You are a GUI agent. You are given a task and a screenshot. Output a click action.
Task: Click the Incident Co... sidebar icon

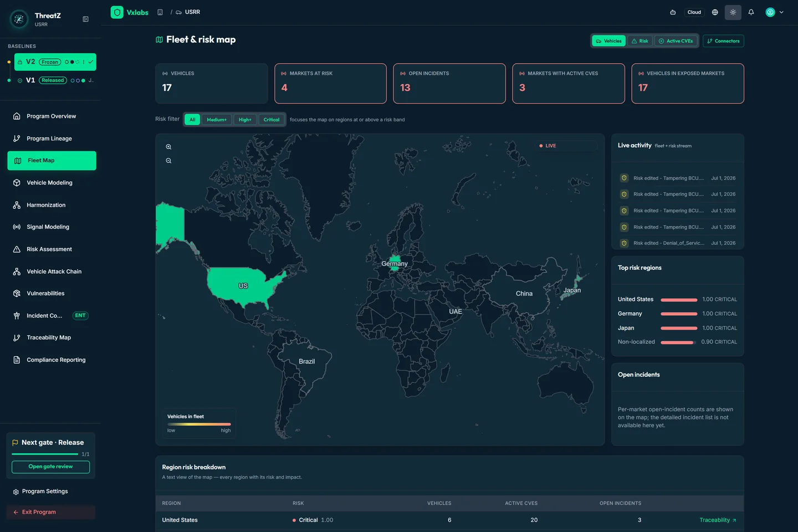click(17, 316)
